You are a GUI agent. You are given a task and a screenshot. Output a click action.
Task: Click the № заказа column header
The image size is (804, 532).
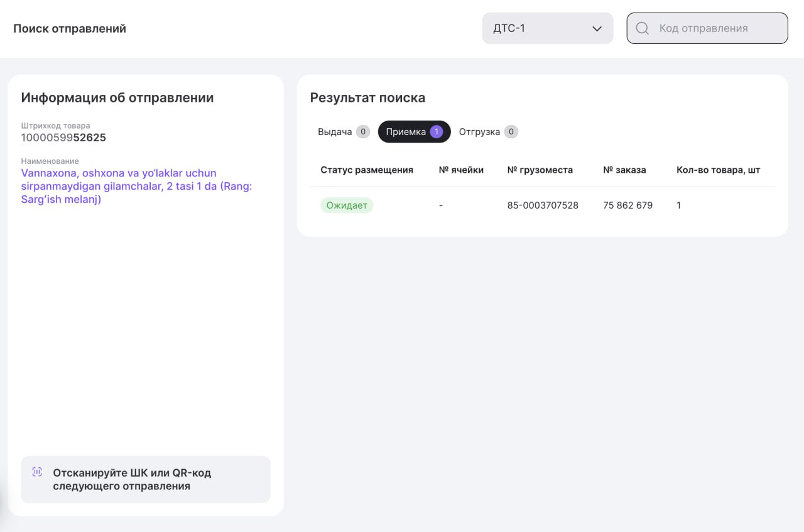pos(624,170)
